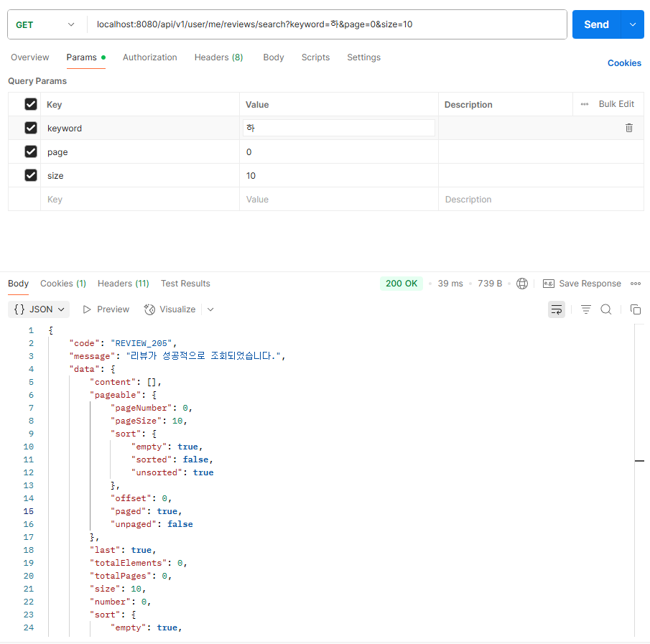
Task: Copy the response with copy icon
Action: [x=635, y=309]
